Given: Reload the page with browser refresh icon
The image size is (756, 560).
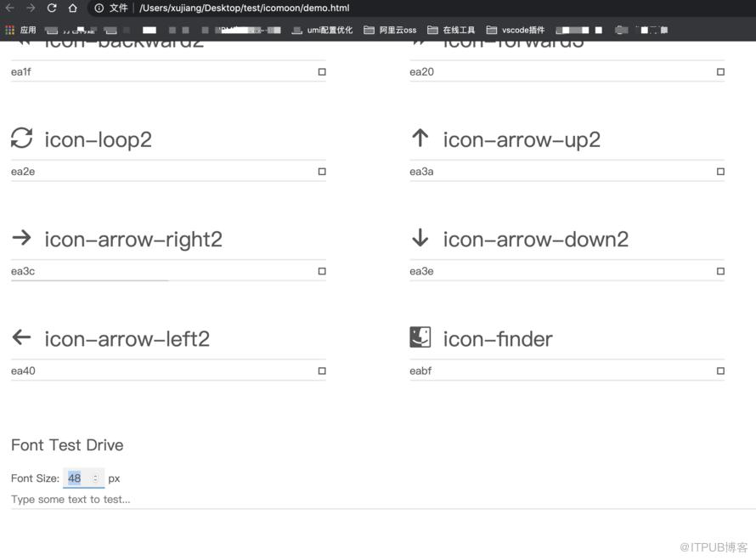Looking at the screenshot, I should [x=52, y=8].
